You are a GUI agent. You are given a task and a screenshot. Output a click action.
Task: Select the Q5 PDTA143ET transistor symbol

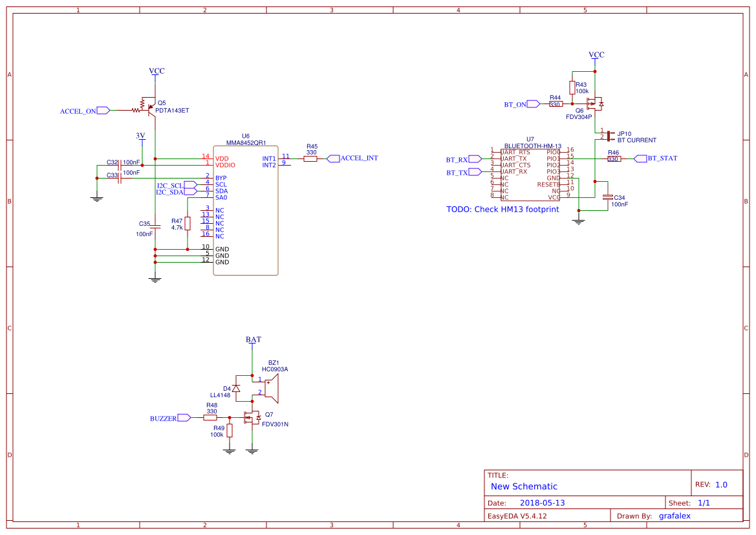(147, 107)
